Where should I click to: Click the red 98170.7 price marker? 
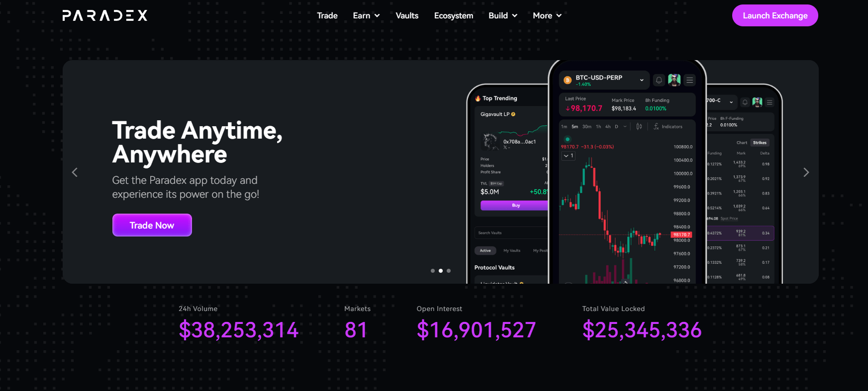click(681, 235)
